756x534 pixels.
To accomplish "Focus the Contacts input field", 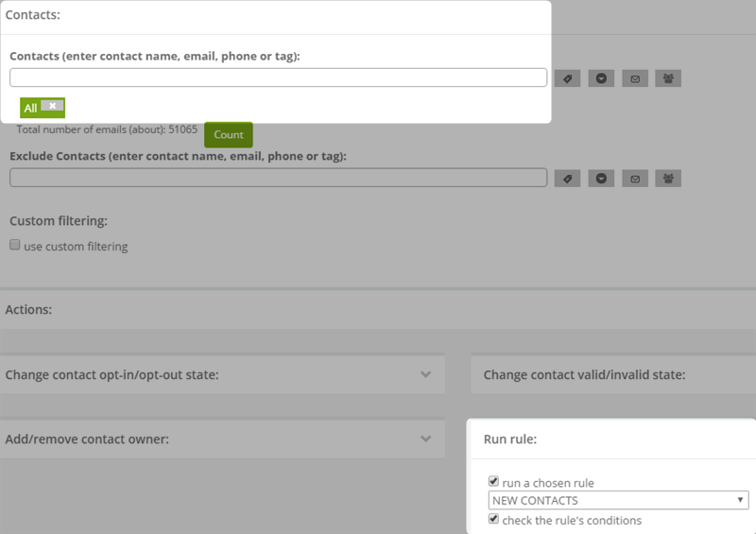I will tap(278, 78).
